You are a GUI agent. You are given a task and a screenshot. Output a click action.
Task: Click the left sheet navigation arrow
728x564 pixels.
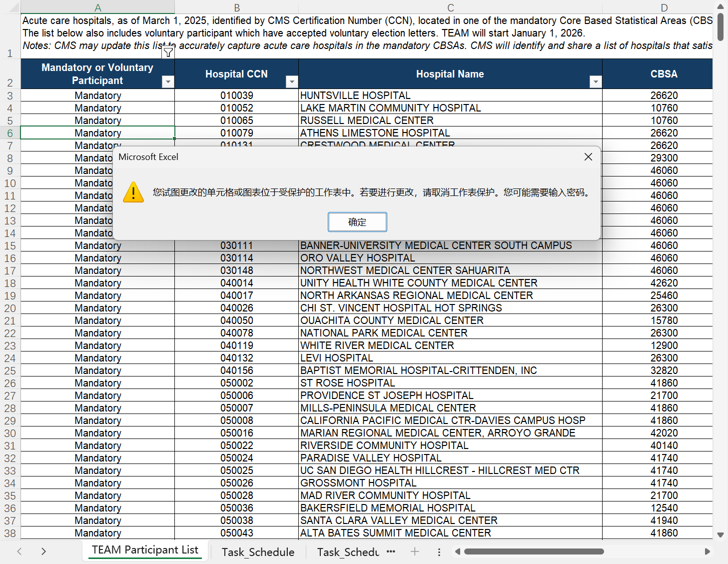[19, 551]
